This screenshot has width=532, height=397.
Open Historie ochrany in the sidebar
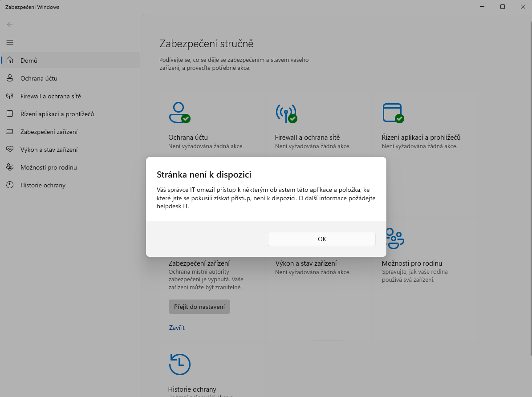(71, 185)
